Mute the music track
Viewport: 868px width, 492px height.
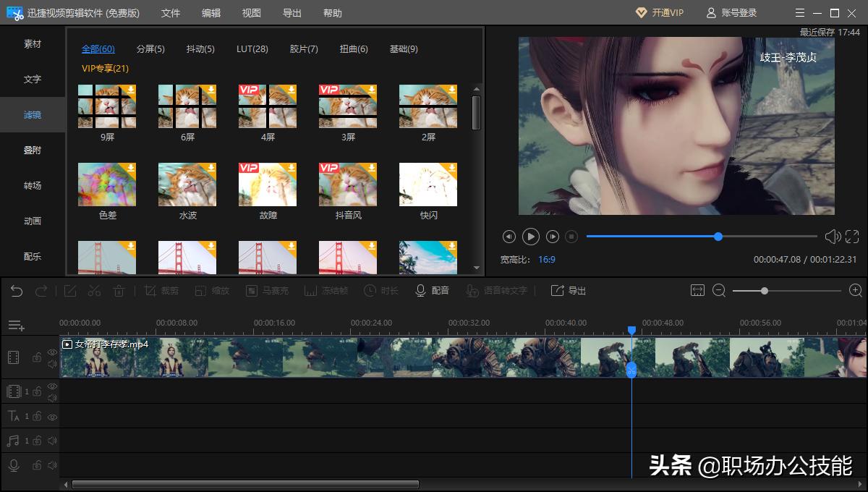coord(52,441)
